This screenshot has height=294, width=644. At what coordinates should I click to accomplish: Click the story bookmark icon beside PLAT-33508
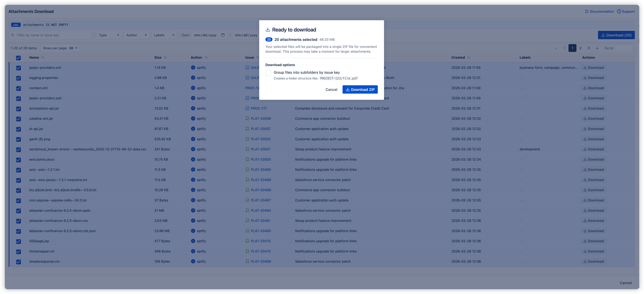point(247,119)
